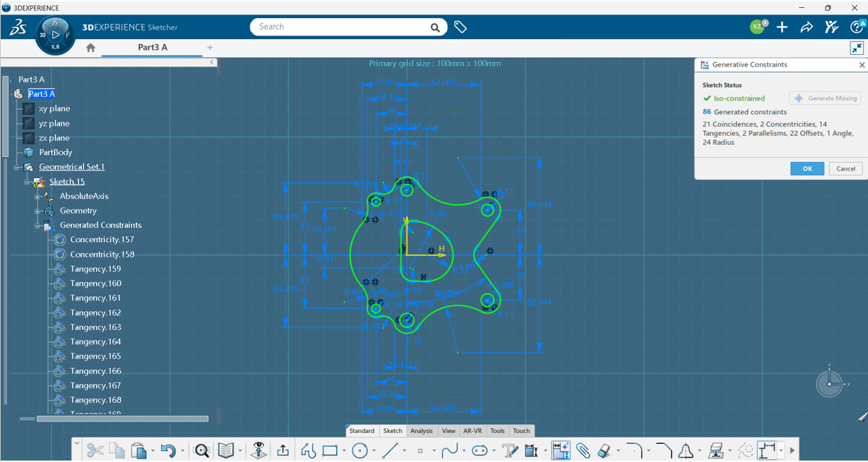This screenshot has width=868, height=462.
Task: Collapse the Generated Constraints node
Action: (x=38, y=225)
